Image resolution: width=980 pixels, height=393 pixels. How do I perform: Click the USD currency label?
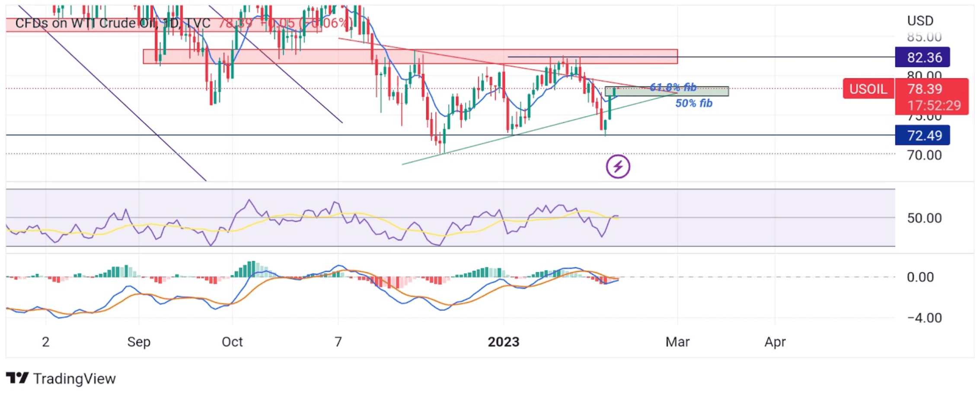[920, 21]
